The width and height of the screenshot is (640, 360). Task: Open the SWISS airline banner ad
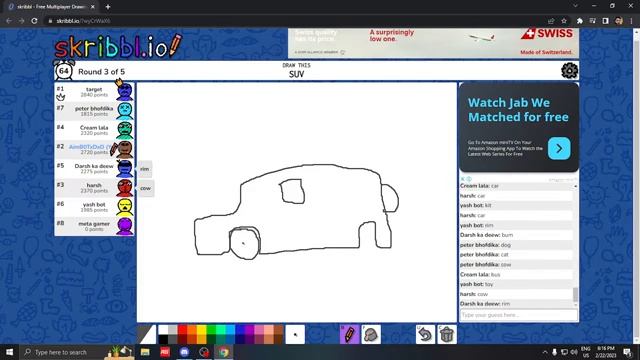[433, 43]
